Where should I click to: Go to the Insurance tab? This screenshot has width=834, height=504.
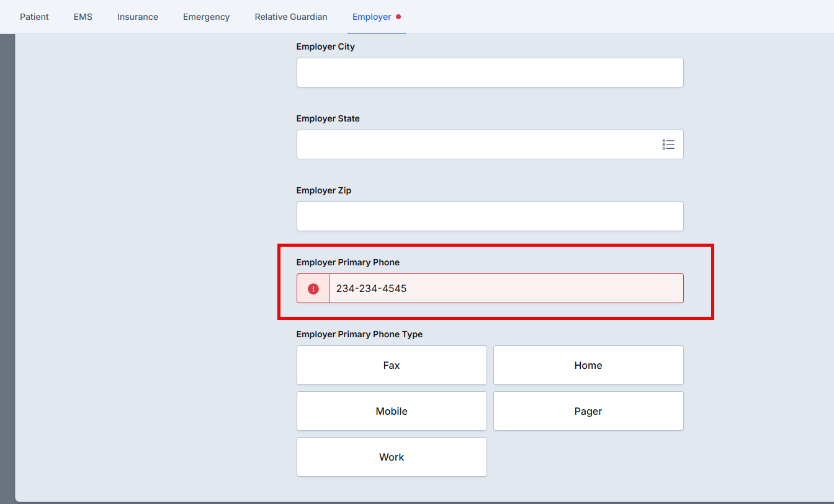click(x=137, y=17)
